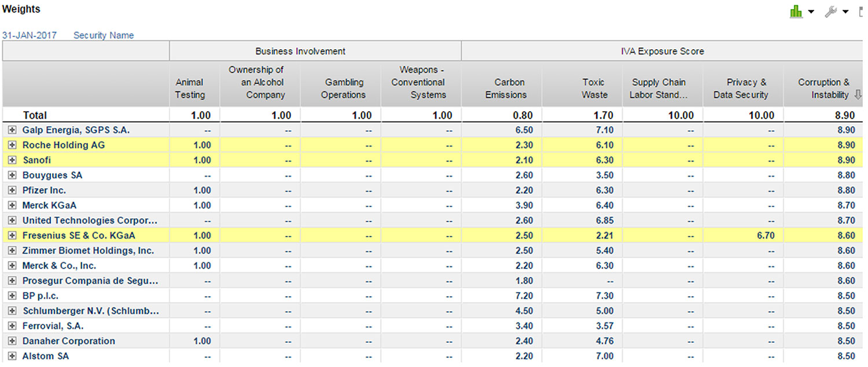Select the Roche Holding AG name
This screenshot has height=367, width=868.
coord(64,145)
